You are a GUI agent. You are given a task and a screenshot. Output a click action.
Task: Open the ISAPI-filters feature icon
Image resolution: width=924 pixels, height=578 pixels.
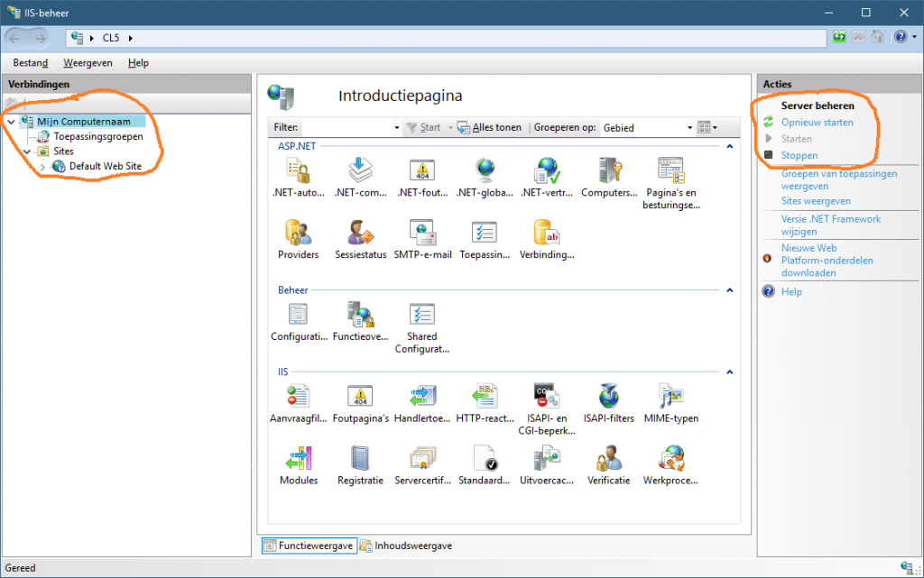tap(608, 397)
